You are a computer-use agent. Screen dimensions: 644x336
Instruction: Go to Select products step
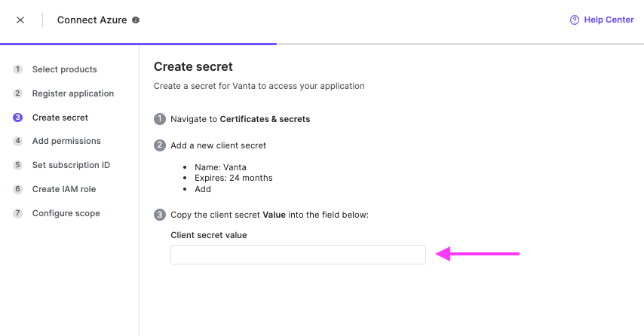(x=65, y=69)
